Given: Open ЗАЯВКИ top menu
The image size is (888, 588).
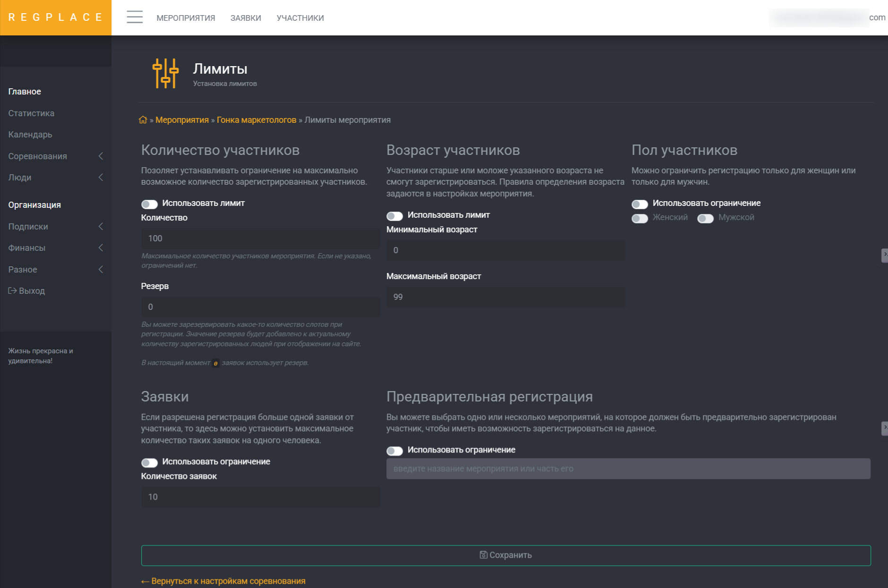Looking at the screenshot, I should pos(246,18).
